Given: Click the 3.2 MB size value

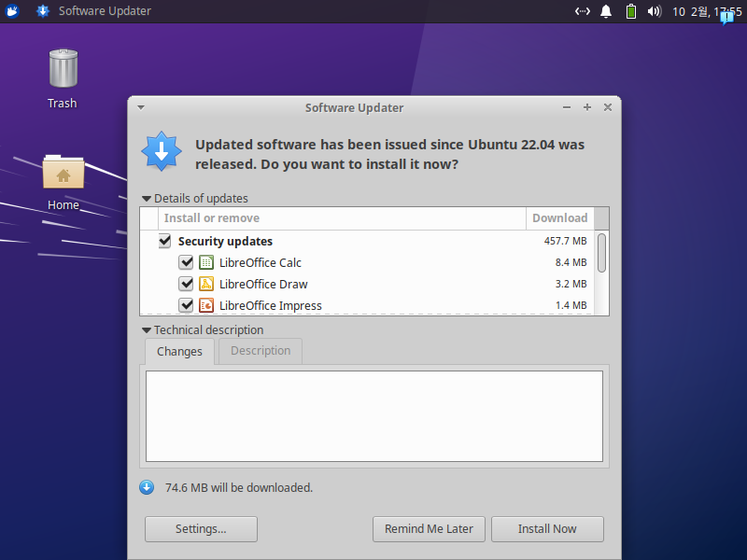Looking at the screenshot, I should (571, 284).
